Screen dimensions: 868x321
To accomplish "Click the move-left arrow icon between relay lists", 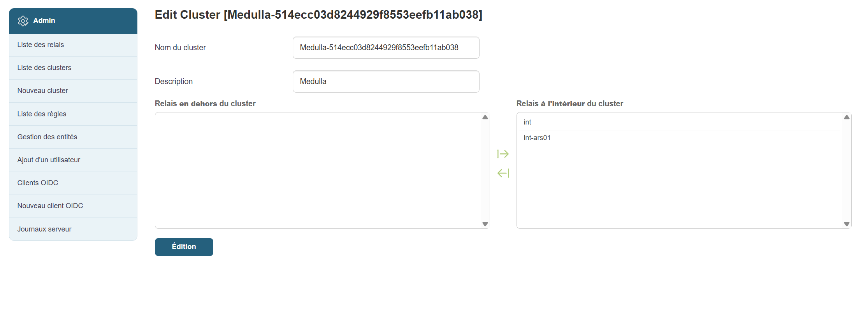I will coord(503,173).
